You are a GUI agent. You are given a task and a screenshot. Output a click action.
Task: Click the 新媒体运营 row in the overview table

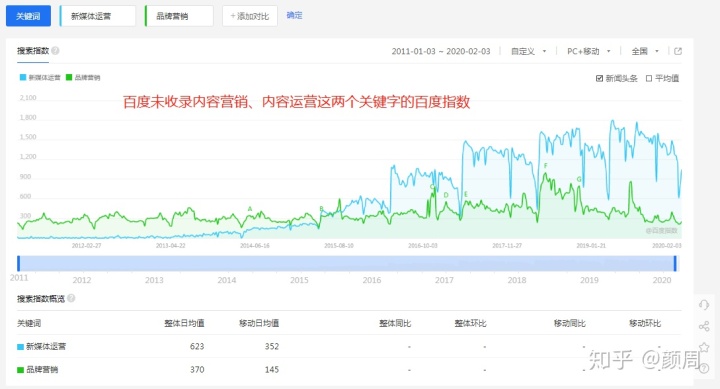(x=349, y=346)
